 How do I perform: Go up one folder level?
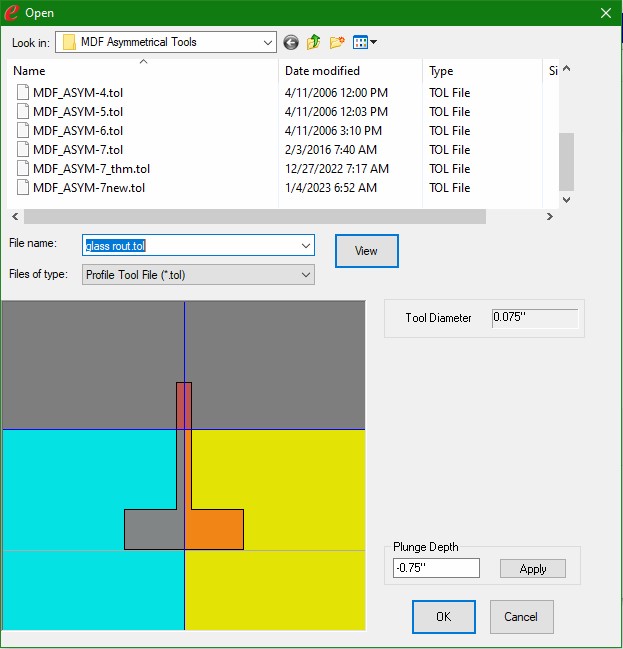pos(314,42)
